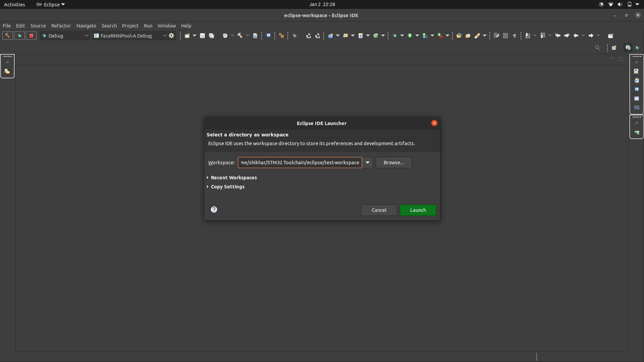The width and height of the screenshot is (644, 362).
Task: Click the green Run button icon
Action: pyautogui.click(x=410, y=36)
